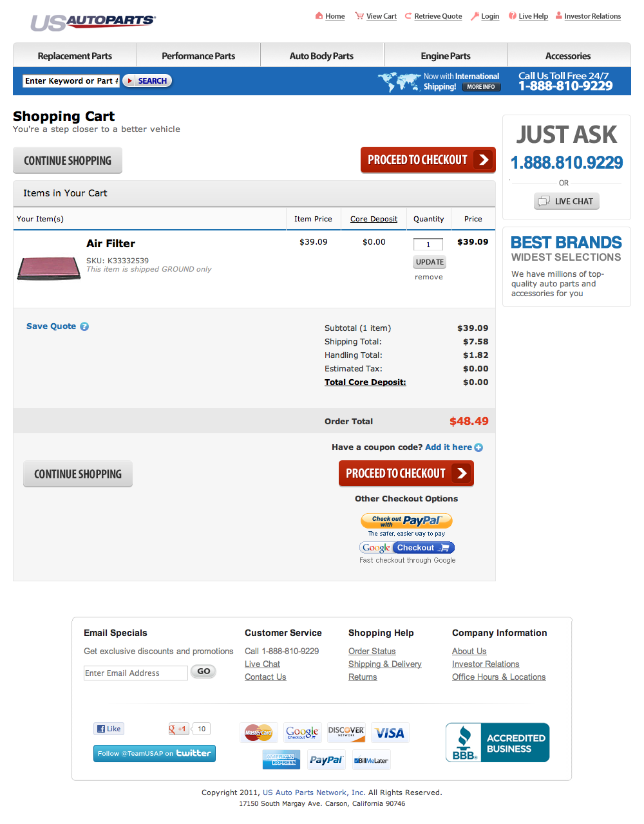Screen dimensions: 644x824
Task: Select the Engine Parts tab
Action: pos(446,56)
